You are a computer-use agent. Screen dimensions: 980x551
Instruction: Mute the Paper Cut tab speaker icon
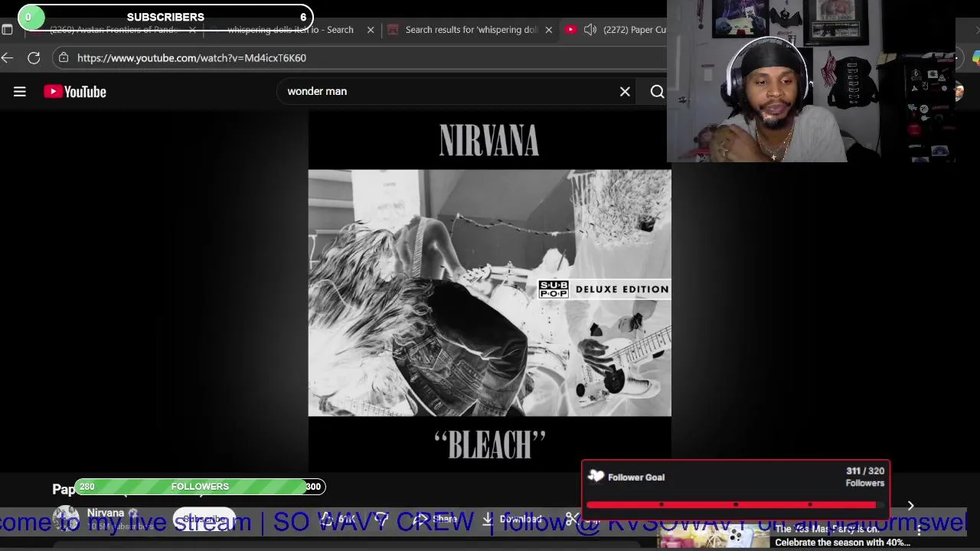click(x=590, y=30)
